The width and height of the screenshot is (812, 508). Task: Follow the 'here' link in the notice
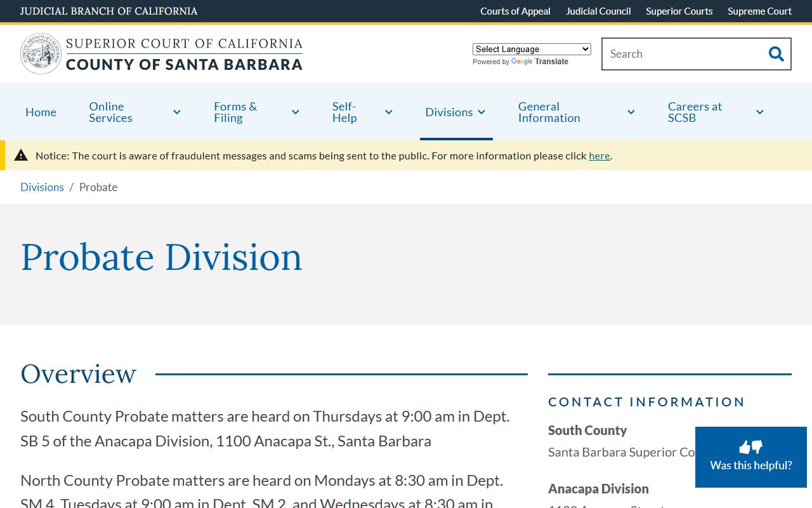point(599,156)
